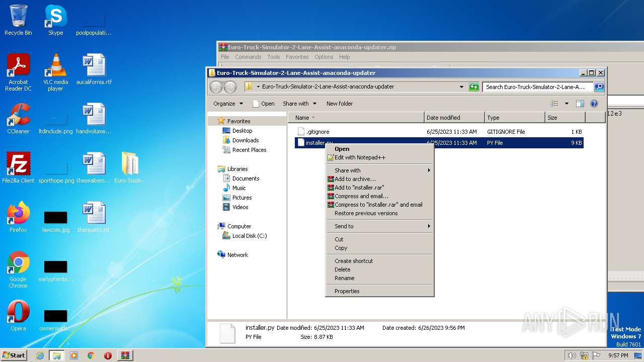This screenshot has height=362, width=644.
Task: Open Acrobat Reader DC shortcut
Action: 18,72
